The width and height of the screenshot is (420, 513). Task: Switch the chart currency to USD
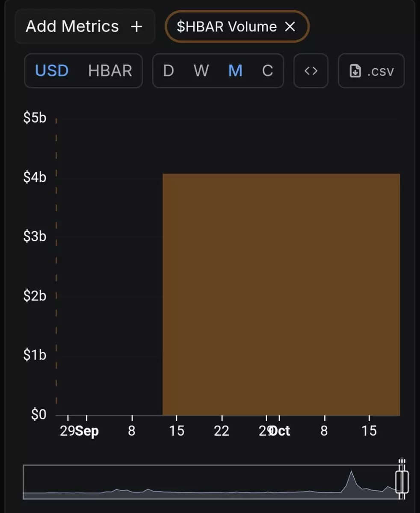tap(52, 71)
